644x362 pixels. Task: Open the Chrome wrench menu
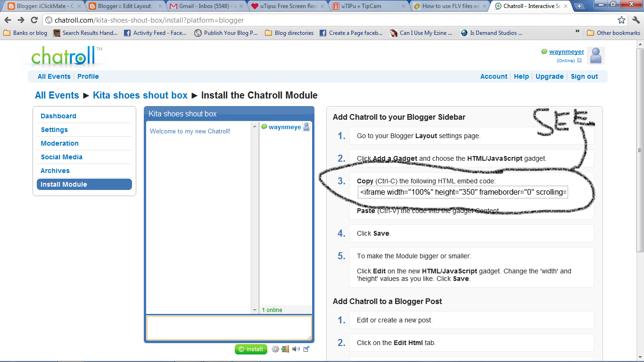pyautogui.click(x=635, y=20)
